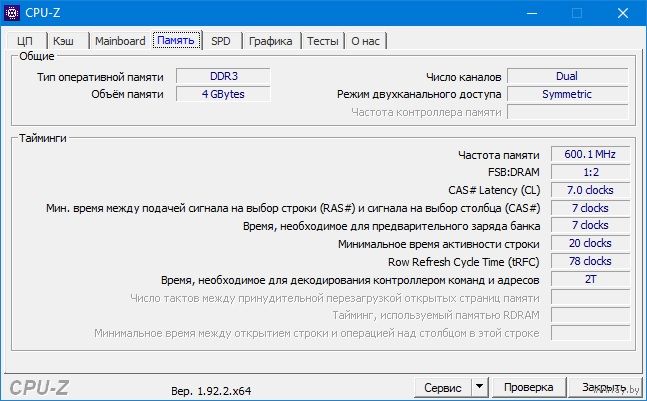Image resolution: width=647 pixels, height=401 pixels.
Task: Click the Режим двухканального доступа label
Action: point(419,94)
